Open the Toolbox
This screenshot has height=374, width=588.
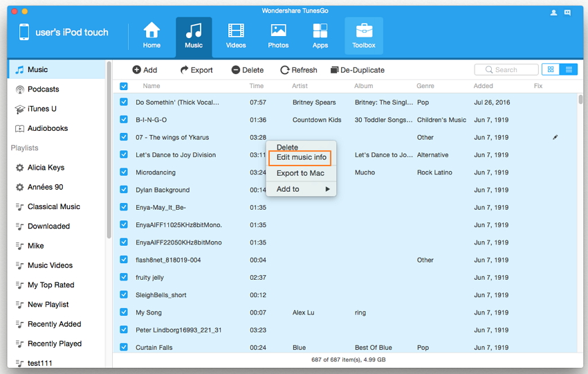pos(363,35)
